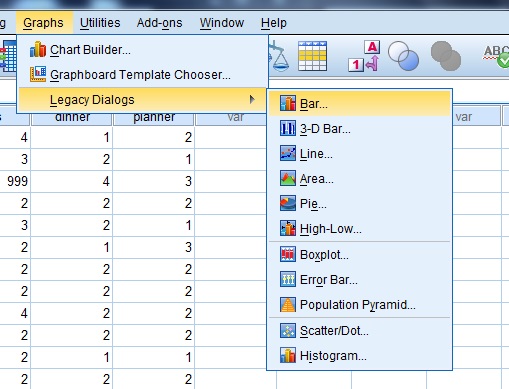Screen dimensions: 509x389
Task: Open the Utilities menu
Action: [x=100, y=23]
